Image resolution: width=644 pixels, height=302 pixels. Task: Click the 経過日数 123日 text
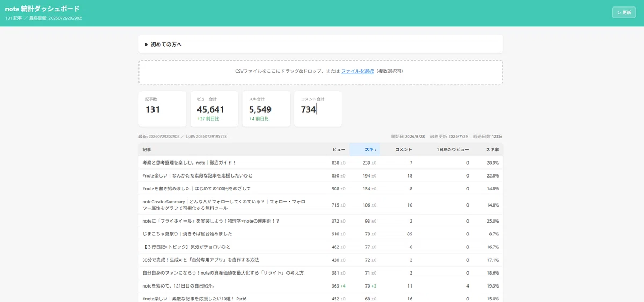tap(489, 137)
